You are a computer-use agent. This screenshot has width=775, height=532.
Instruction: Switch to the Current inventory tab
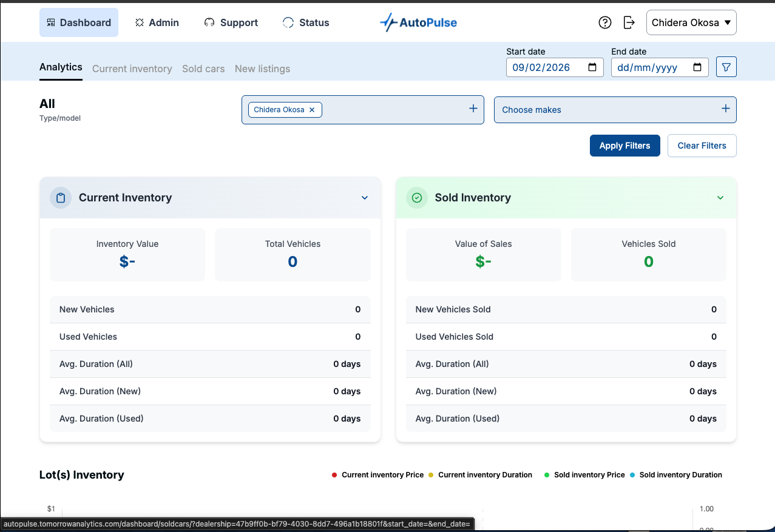coord(132,69)
